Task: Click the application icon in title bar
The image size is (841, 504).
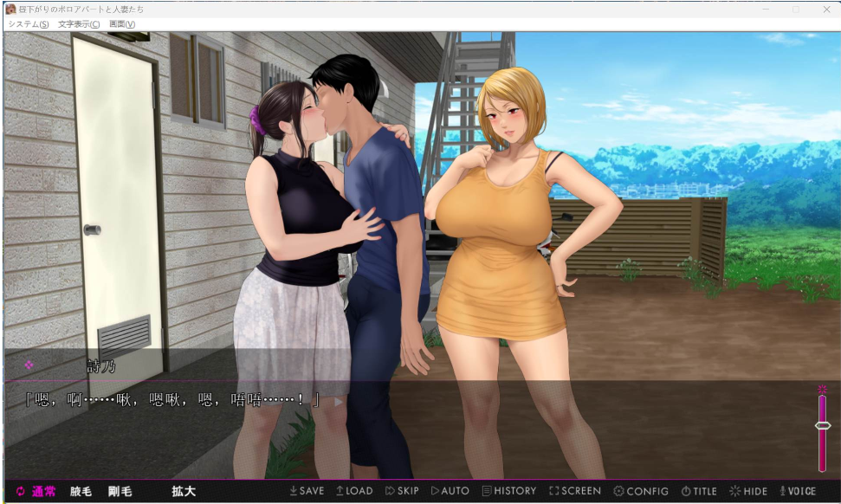Action: (x=10, y=9)
